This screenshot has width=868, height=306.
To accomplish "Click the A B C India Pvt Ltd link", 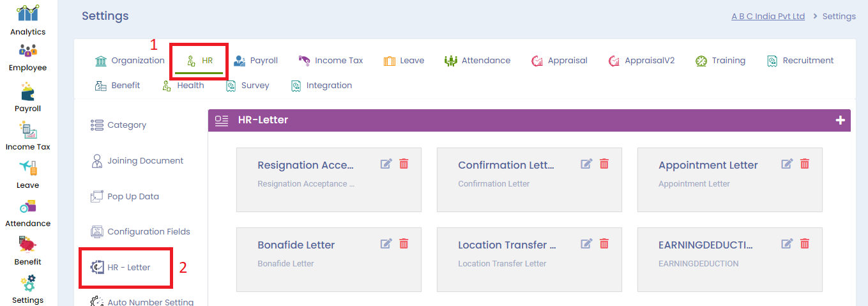I will pos(768,17).
